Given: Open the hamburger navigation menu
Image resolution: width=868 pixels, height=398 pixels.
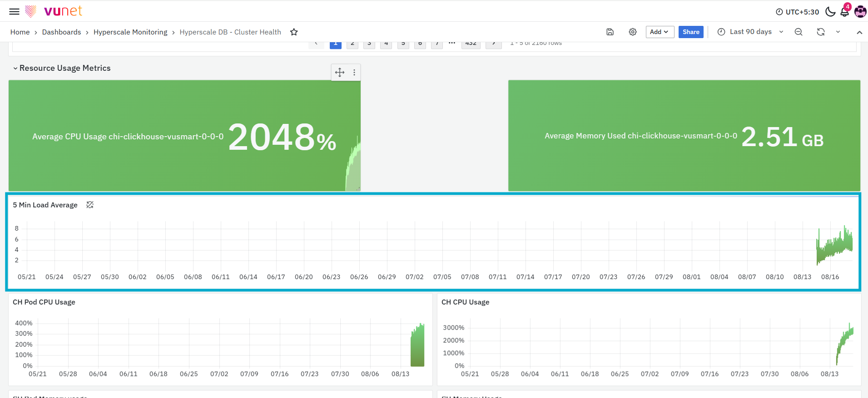Looking at the screenshot, I should click(x=15, y=11).
